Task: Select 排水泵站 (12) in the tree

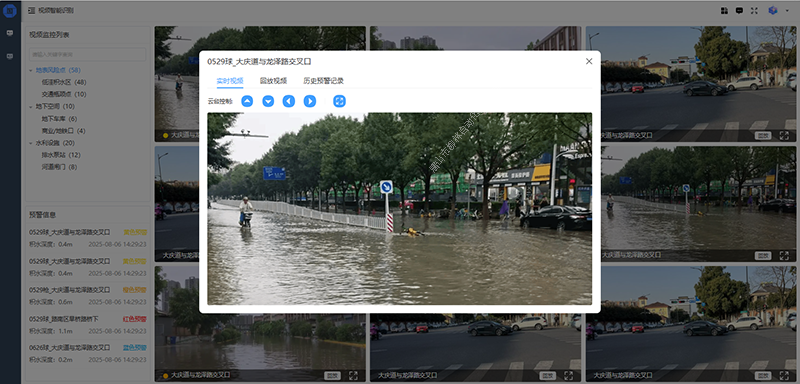Action: pyautogui.click(x=61, y=155)
